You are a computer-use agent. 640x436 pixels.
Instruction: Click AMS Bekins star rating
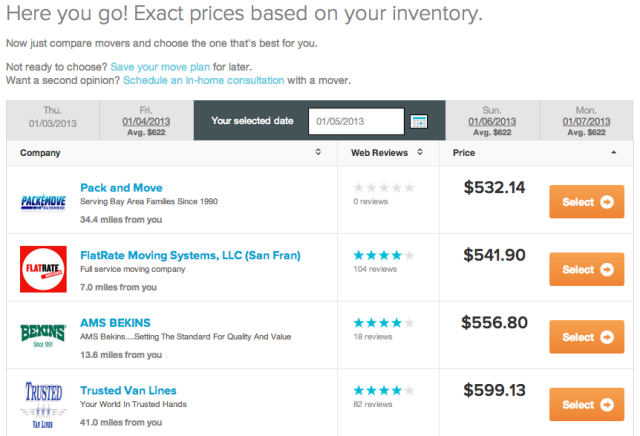click(383, 322)
